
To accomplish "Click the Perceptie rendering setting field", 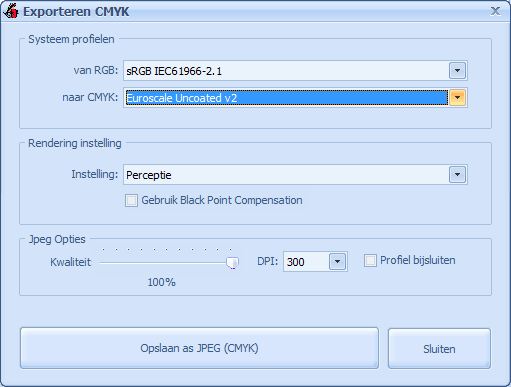I will [x=287, y=175].
